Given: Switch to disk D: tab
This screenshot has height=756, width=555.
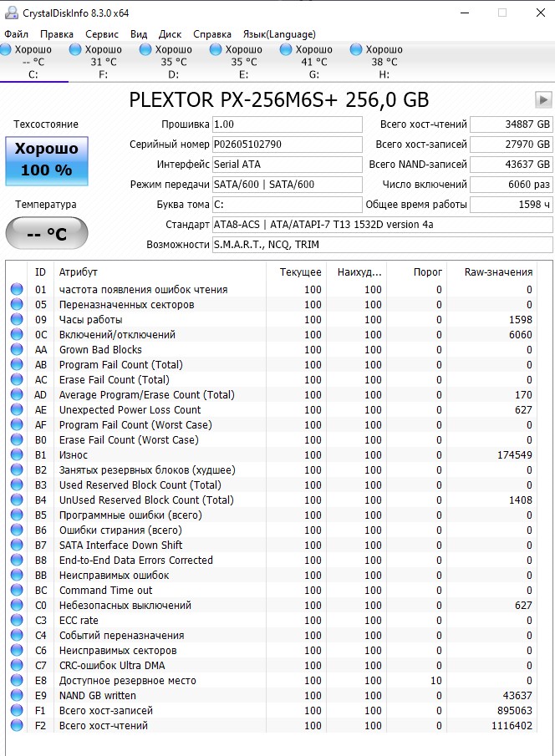Looking at the screenshot, I should click(173, 62).
